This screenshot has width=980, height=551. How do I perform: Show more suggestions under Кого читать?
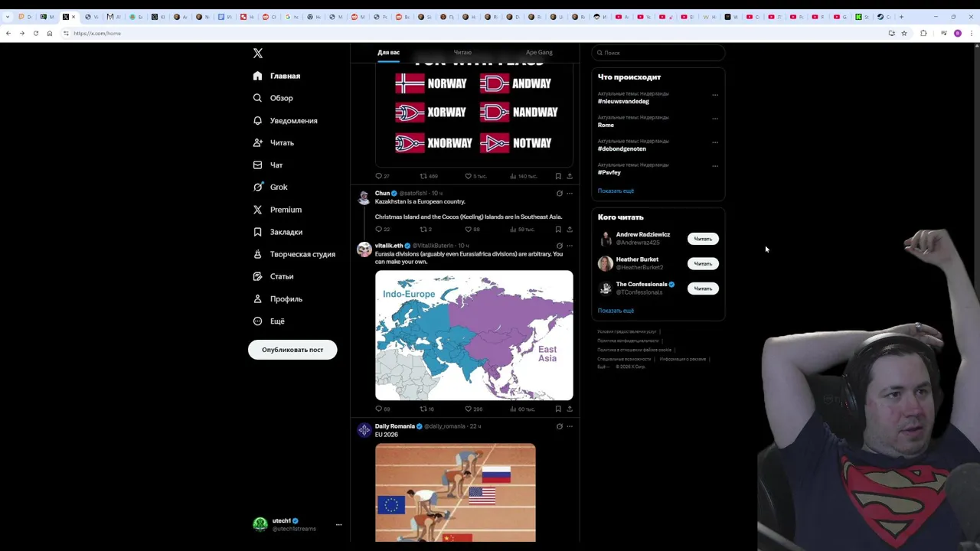tap(616, 311)
